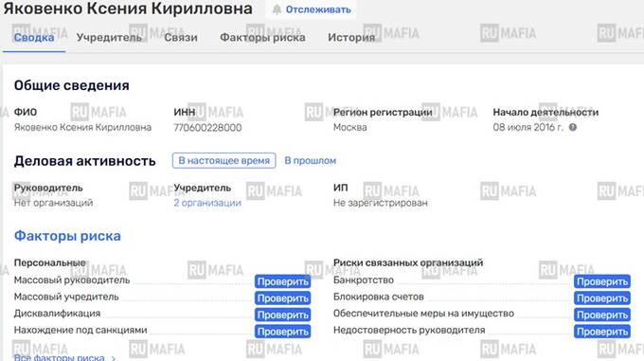Screen dimensions: 644x361
Task: Click the ИП label
Action: tap(341, 188)
